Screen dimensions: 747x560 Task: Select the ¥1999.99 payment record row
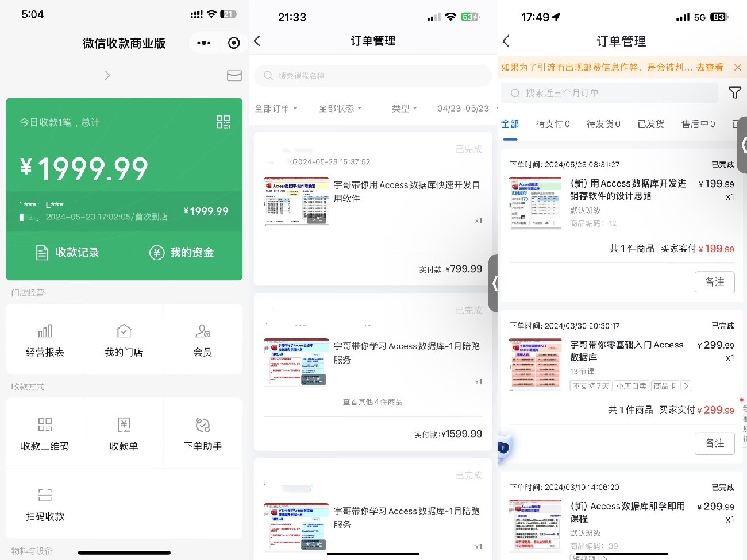pyautogui.click(x=124, y=211)
